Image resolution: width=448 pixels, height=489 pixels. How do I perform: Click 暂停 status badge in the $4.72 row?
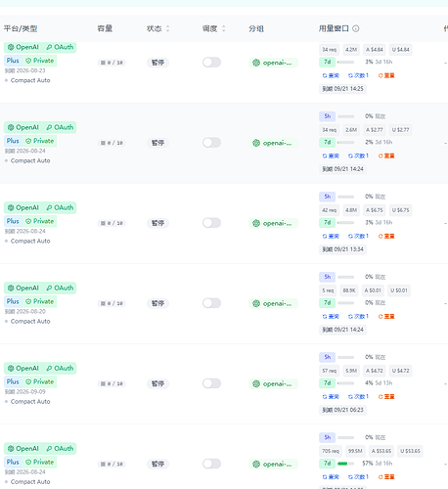157,383
